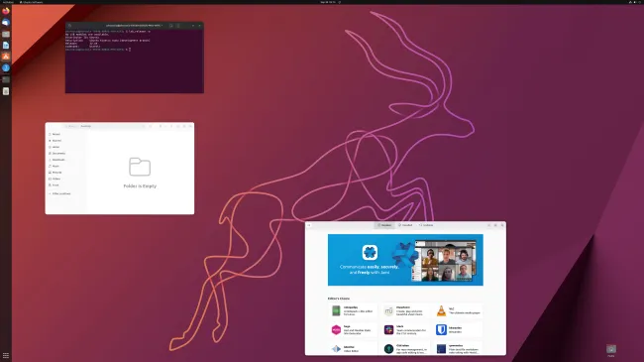The width and height of the screenshot is (644, 362).
Task: Open the Slack app card
Action: pos(405,330)
